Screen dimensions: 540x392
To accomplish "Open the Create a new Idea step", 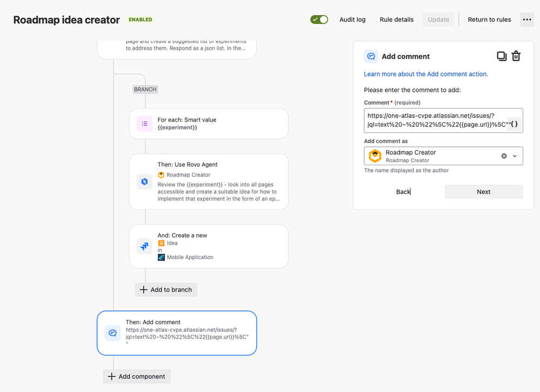I will 209,246.
